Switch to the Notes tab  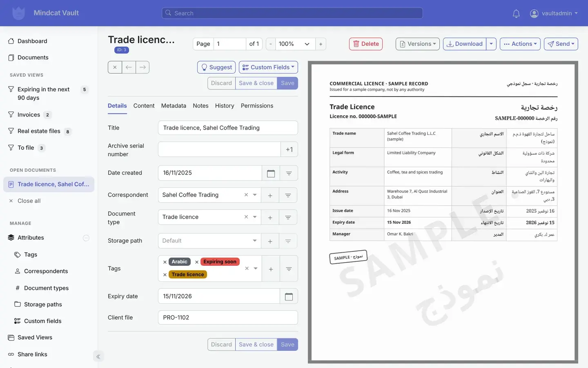200,105
